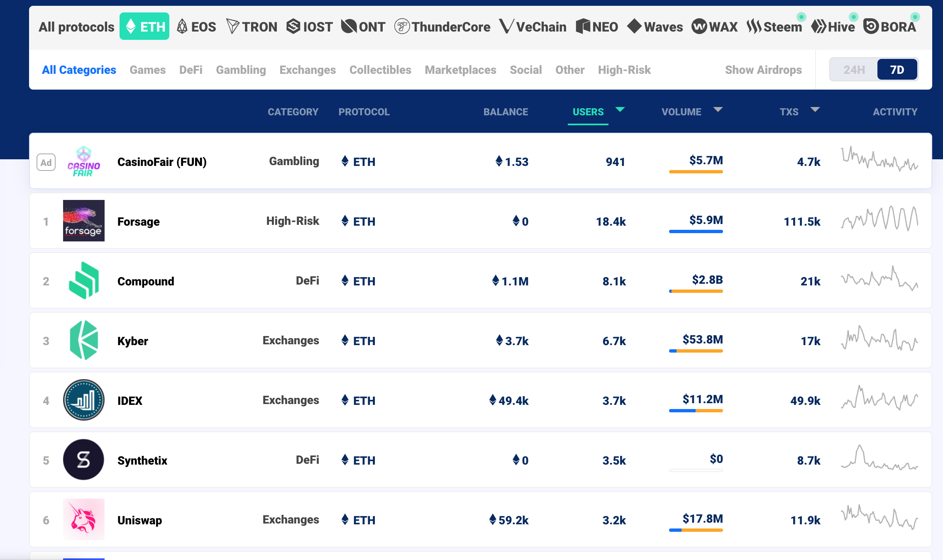943x560 pixels.
Task: Open the Marketplaces category
Action: click(460, 70)
